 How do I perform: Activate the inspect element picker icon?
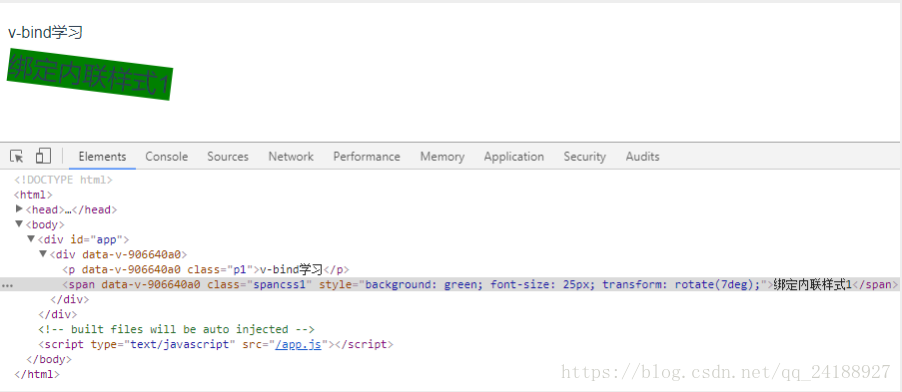click(17, 156)
